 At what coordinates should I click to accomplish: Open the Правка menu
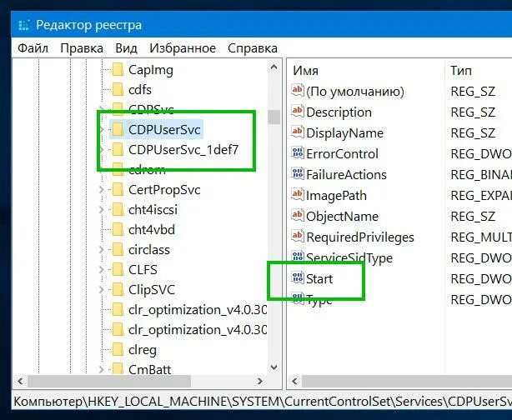coord(82,48)
